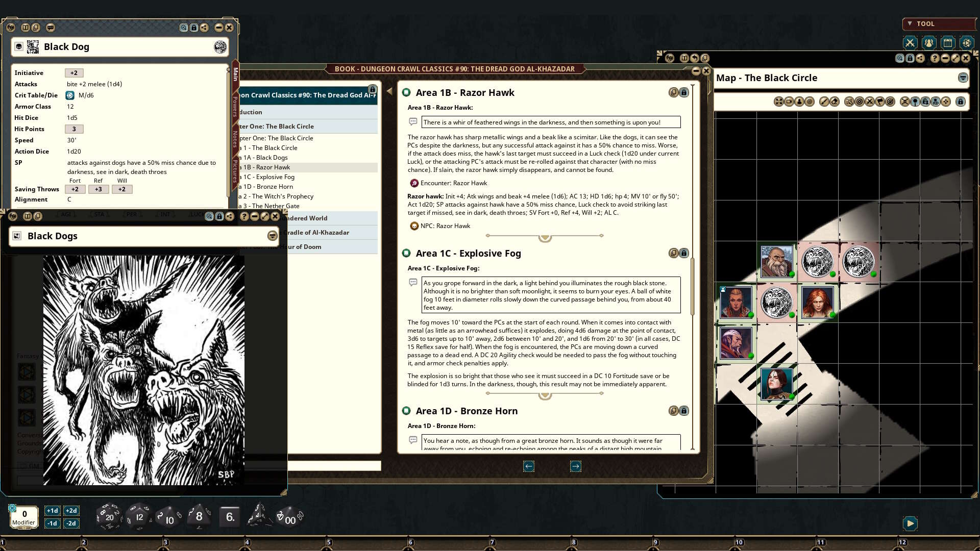
Task: Toggle lock on map window header
Action: coord(910,58)
